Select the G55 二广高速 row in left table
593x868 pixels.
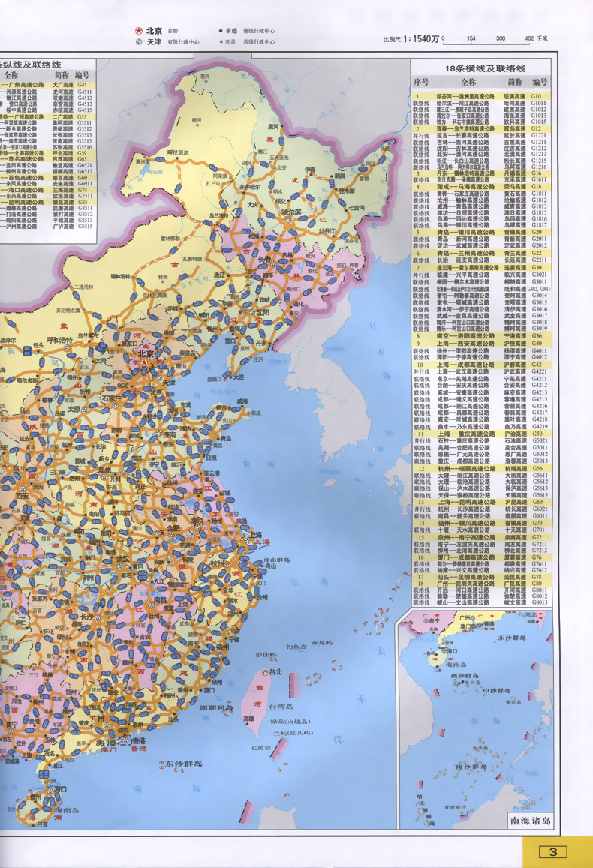tap(48, 117)
